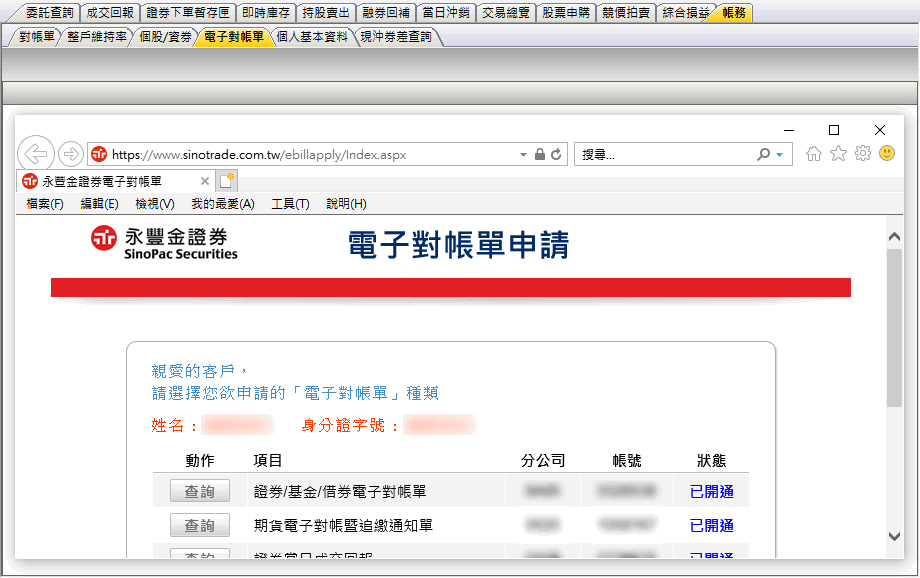Open the 工具(T) menu
Viewport: 920px width, 578px height.
point(290,204)
